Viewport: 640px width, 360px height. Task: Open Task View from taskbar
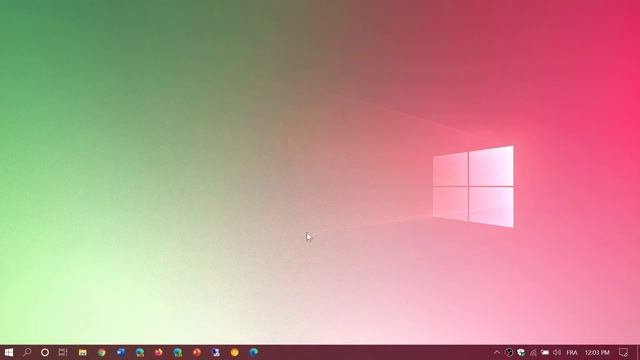pos(63,352)
